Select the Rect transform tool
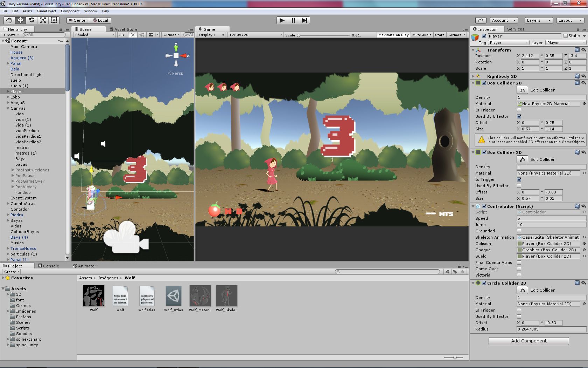 tap(54, 20)
